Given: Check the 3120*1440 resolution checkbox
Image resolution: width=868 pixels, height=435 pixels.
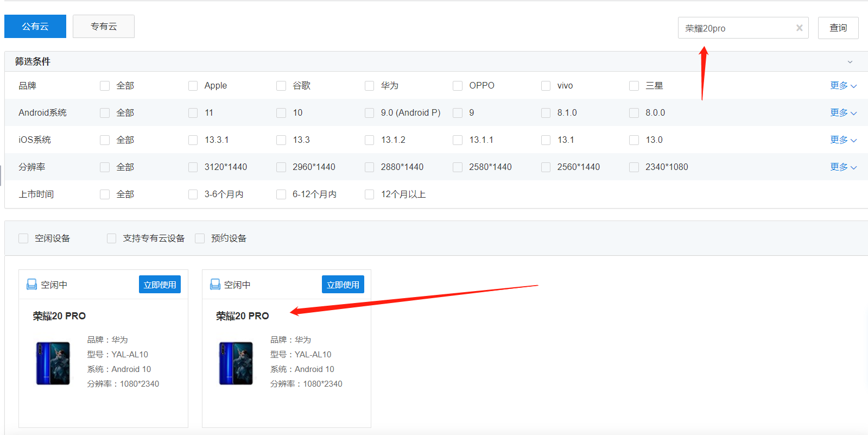Looking at the screenshot, I should (x=193, y=167).
